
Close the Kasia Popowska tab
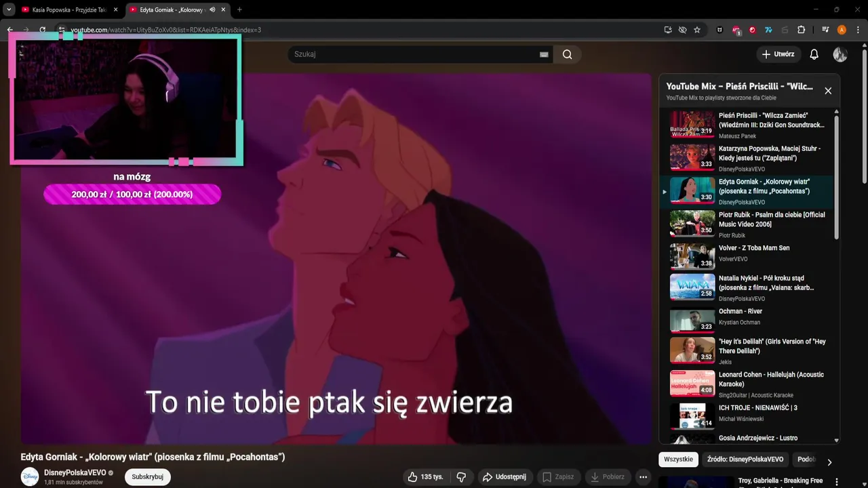click(x=115, y=9)
